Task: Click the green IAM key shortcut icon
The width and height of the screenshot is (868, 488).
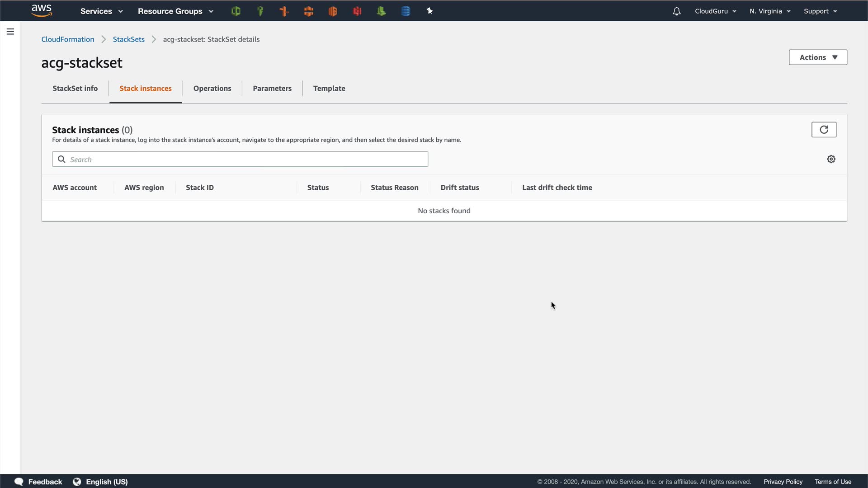Action: click(x=260, y=11)
